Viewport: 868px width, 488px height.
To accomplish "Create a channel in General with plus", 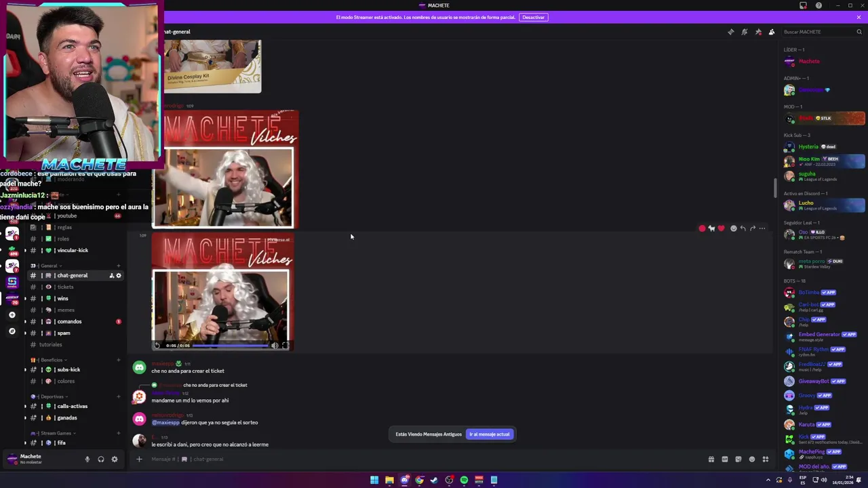I will tap(119, 266).
